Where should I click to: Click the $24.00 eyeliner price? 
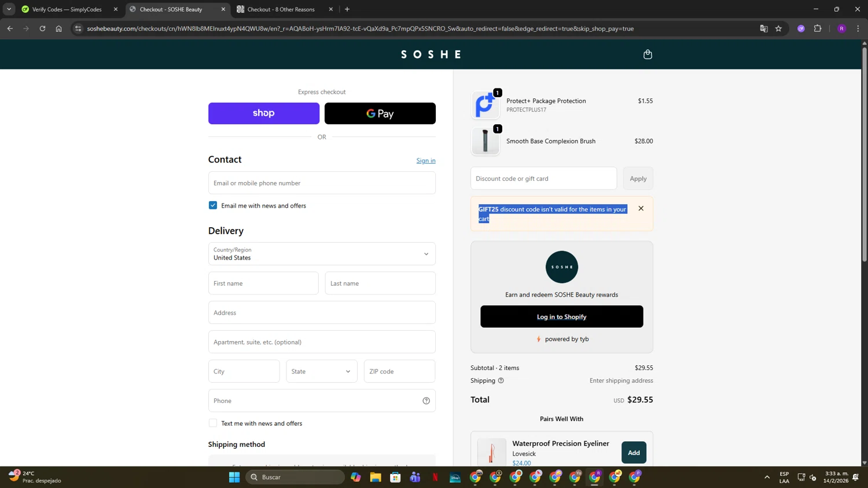tap(521, 463)
